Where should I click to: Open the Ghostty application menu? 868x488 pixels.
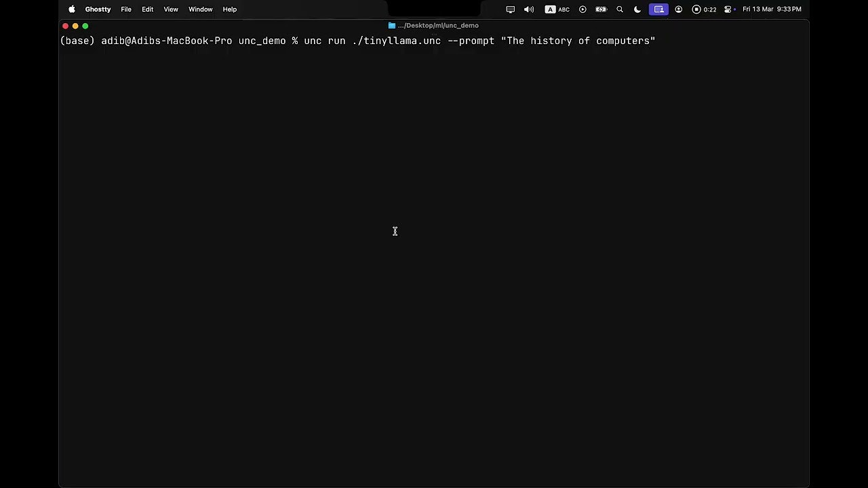[x=98, y=9]
